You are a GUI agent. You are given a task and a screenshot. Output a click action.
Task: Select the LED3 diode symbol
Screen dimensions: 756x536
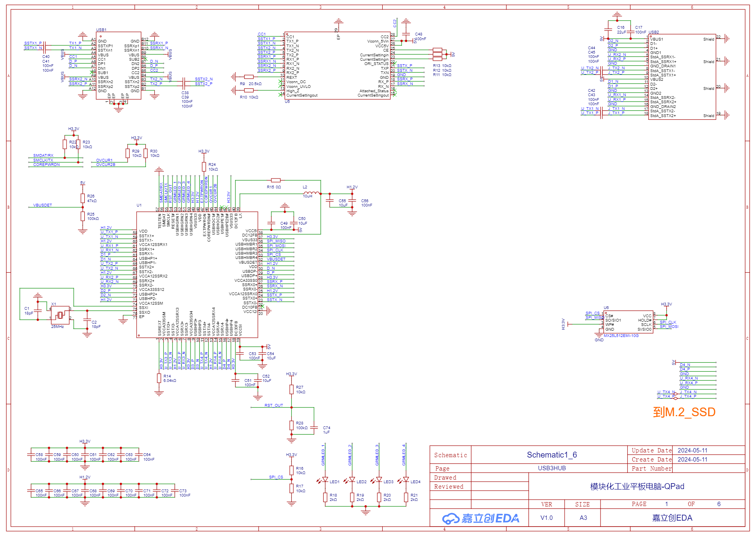tap(379, 480)
